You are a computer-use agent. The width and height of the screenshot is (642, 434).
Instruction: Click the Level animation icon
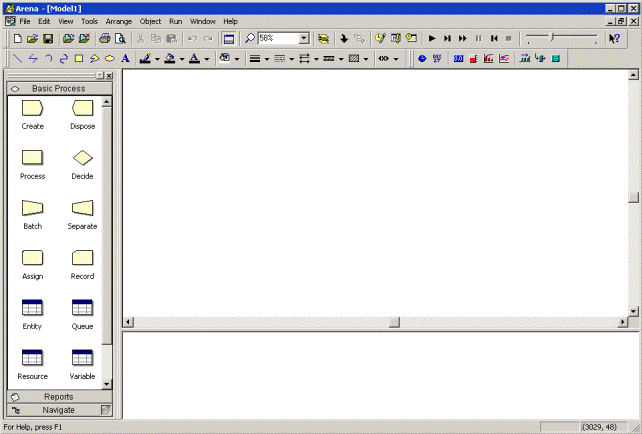[x=473, y=59]
